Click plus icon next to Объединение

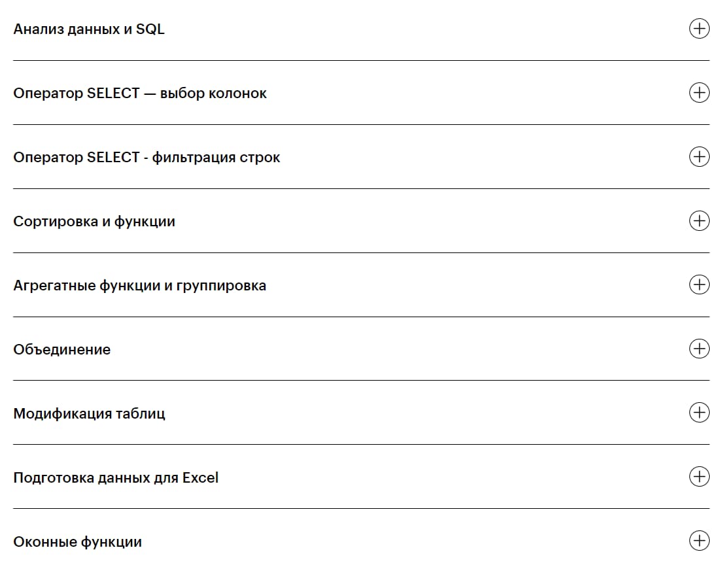tap(699, 349)
